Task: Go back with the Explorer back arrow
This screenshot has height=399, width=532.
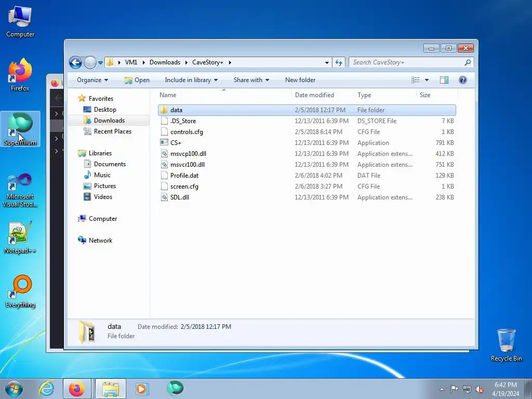Action: coord(75,62)
